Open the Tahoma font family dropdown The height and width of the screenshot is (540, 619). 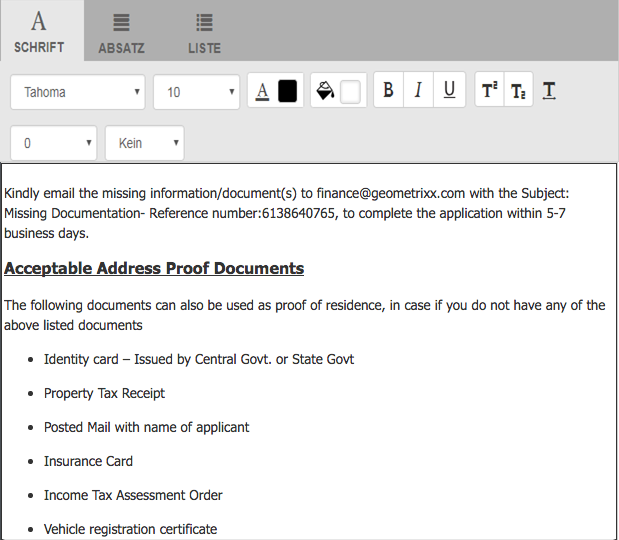(x=78, y=92)
